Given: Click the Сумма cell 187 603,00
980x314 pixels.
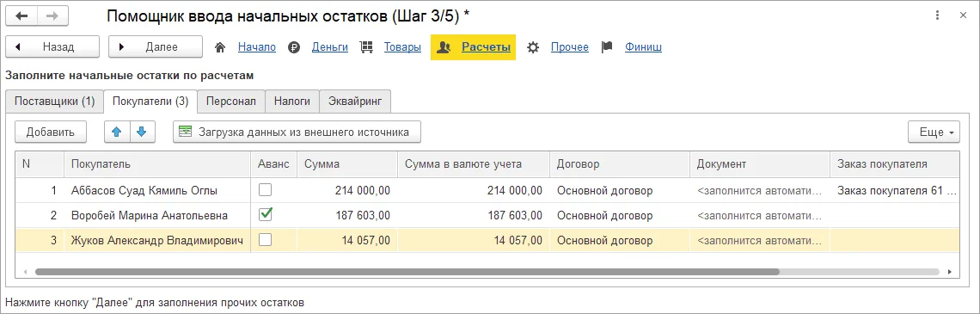Looking at the screenshot, I should pyautogui.click(x=347, y=215).
